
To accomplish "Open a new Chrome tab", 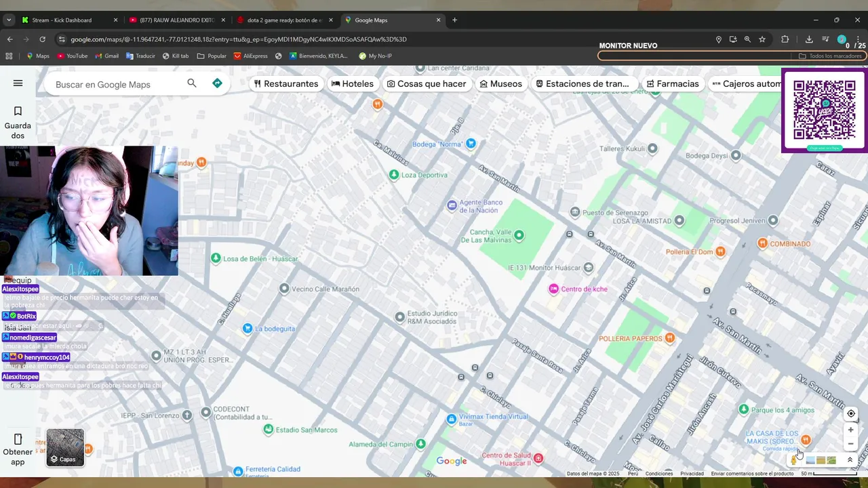I will (454, 20).
